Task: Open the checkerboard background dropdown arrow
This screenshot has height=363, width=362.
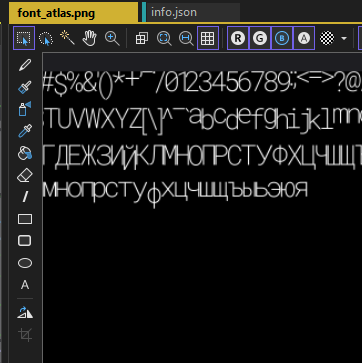Action: [344, 39]
